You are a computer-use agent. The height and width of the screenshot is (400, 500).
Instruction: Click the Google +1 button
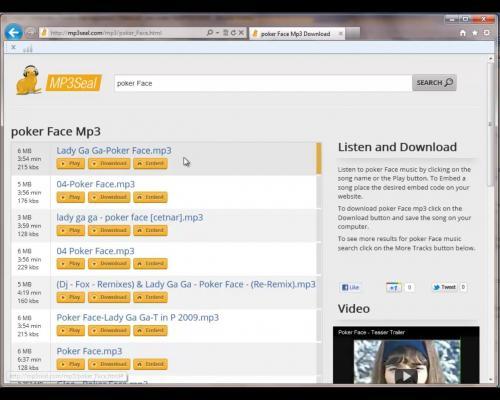point(394,287)
